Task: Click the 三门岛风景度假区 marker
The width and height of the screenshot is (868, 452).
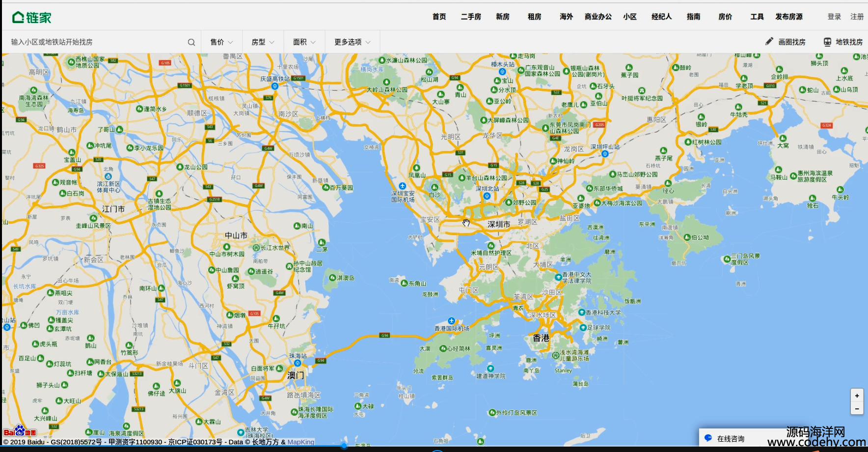Action: point(727,259)
